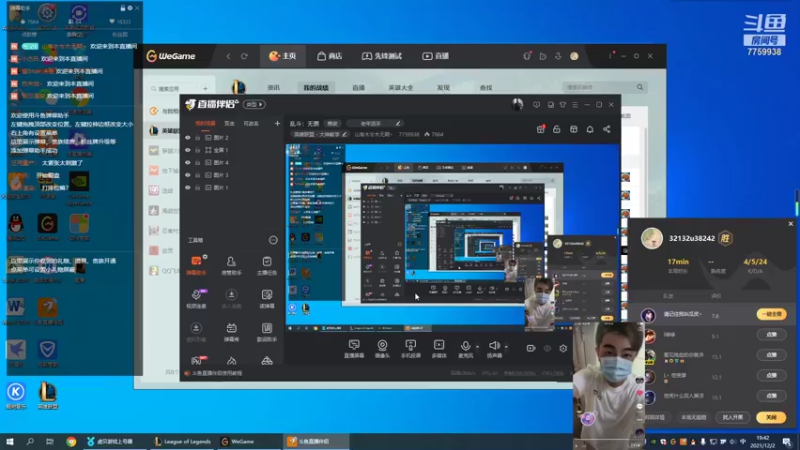Open the 歌词助手 tool icon
This screenshot has height=450, width=800.
(267, 332)
